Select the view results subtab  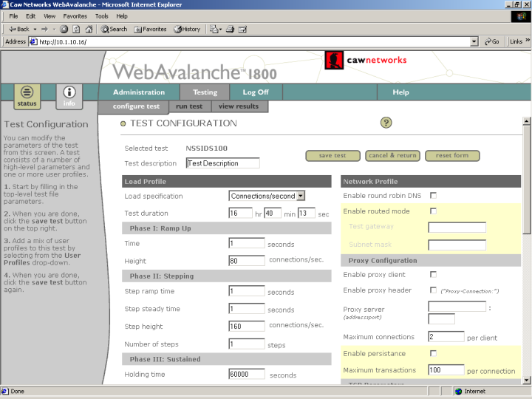pos(239,106)
